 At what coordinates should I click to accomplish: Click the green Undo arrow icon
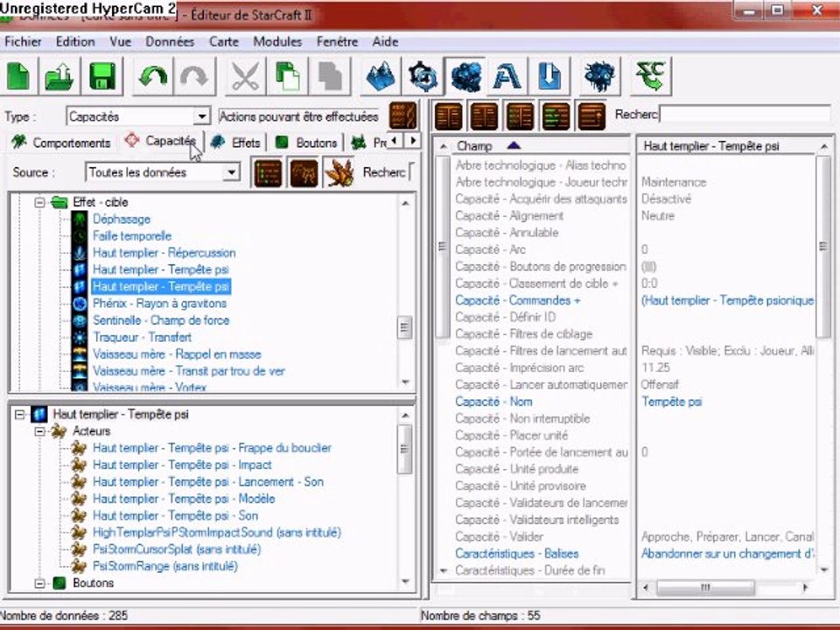click(x=152, y=76)
